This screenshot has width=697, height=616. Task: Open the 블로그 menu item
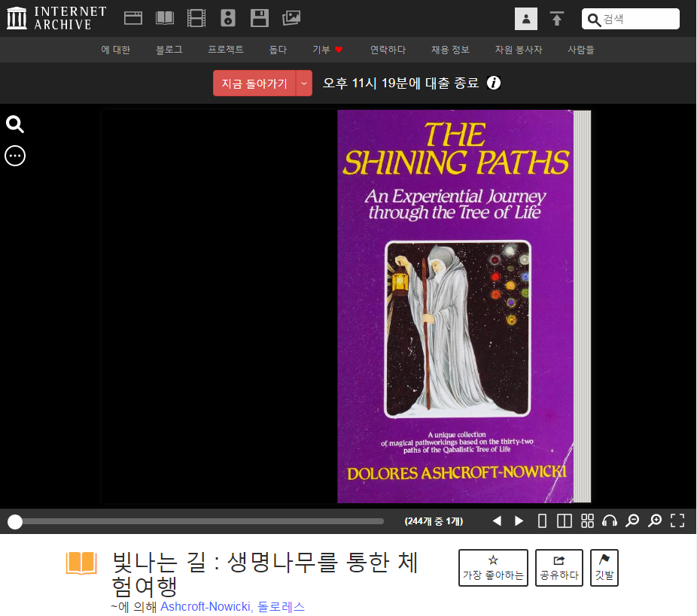[169, 50]
